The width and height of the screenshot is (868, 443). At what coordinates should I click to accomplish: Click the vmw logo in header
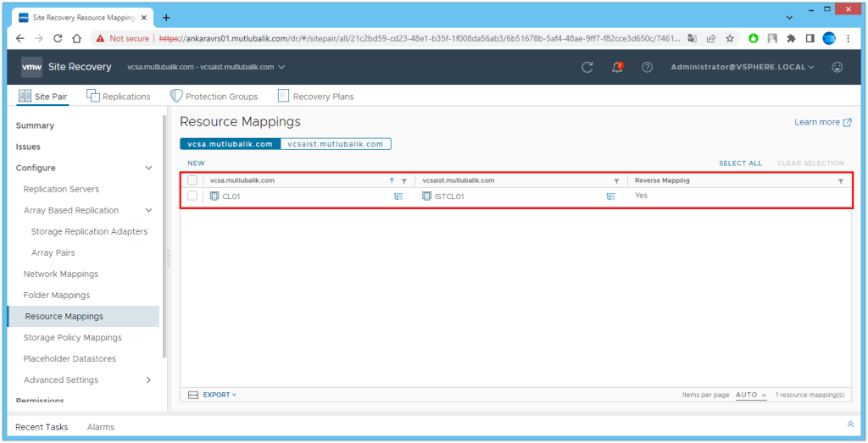point(31,67)
